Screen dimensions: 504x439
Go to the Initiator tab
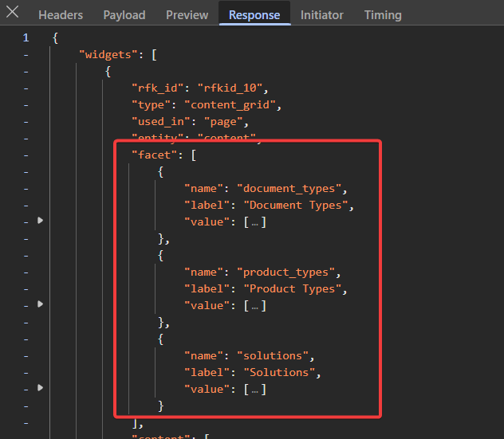pyautogui.click(x=322, y=15)
